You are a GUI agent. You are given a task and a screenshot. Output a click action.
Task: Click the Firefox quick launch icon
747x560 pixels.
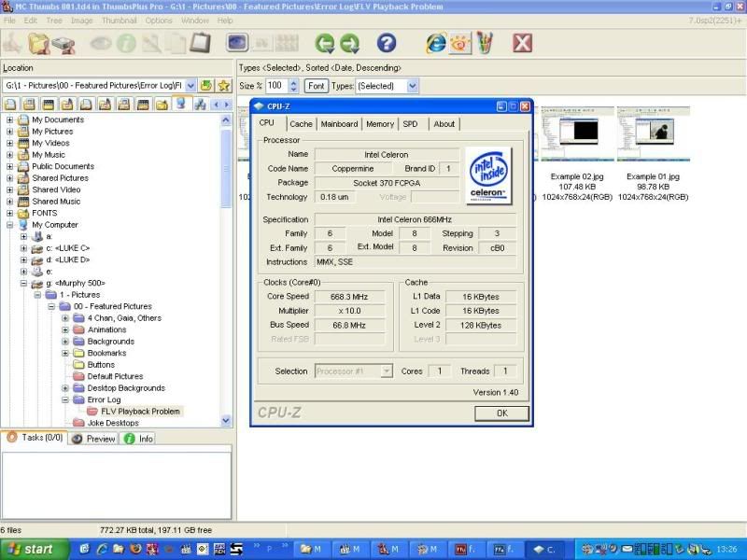pos(135,549)
